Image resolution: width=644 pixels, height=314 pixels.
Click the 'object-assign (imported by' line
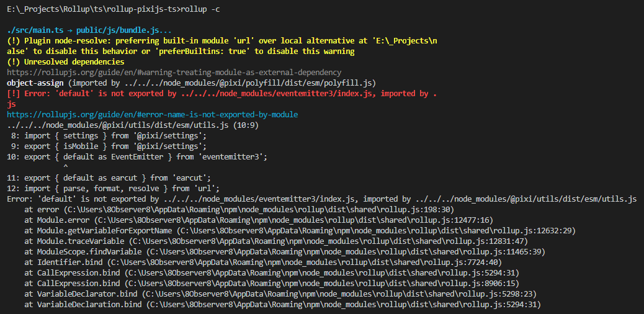(x=191, y=83)
